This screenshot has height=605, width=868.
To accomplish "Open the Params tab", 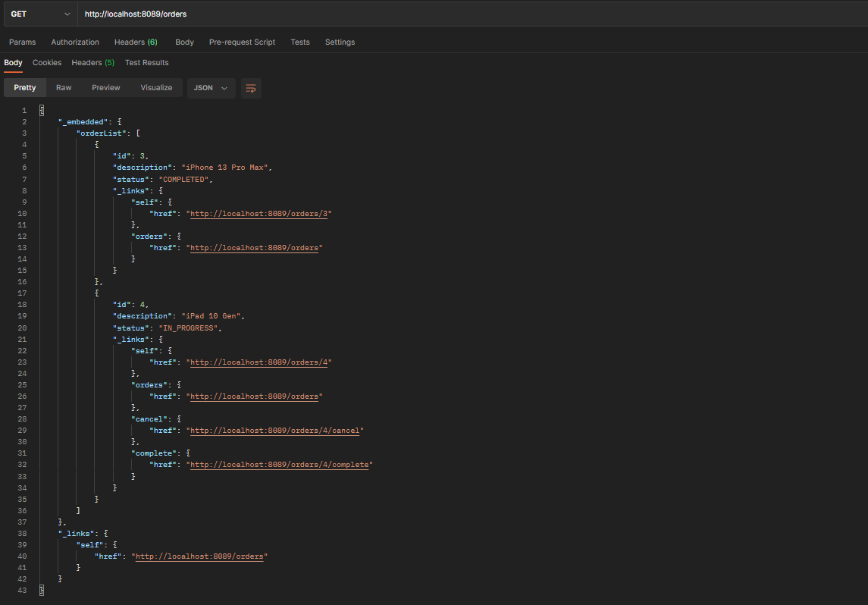I will tap(22, 42).
